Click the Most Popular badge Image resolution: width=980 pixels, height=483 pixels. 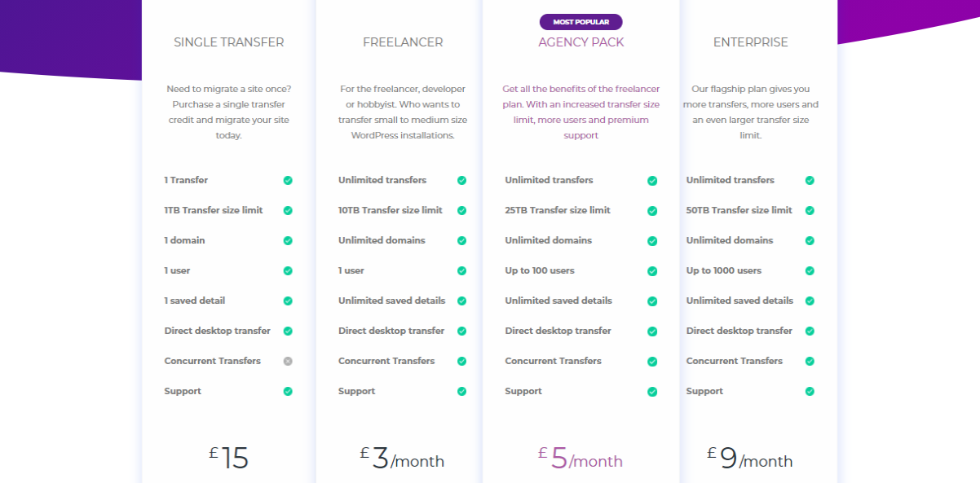tap(580, 22)
